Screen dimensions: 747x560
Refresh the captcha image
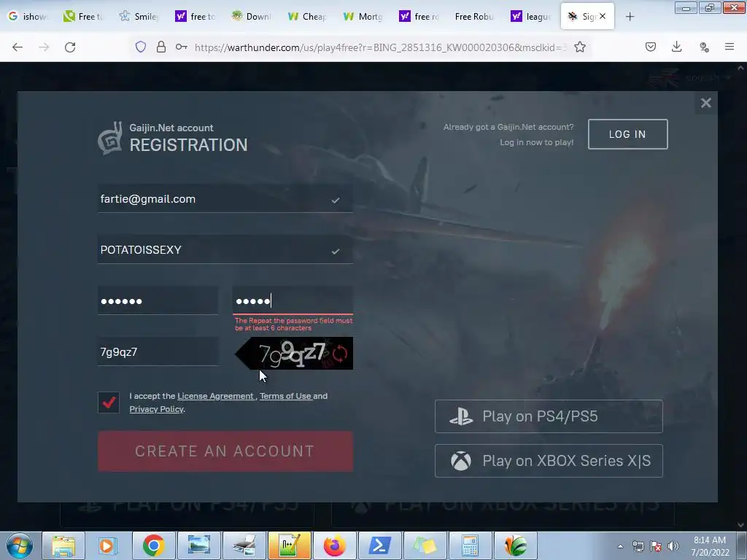coord(340,354)
